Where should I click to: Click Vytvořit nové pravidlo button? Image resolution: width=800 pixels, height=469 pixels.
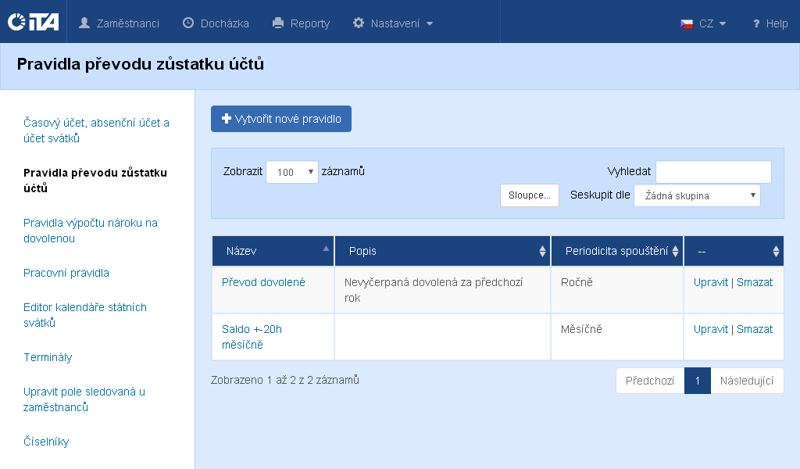[281, 119]
